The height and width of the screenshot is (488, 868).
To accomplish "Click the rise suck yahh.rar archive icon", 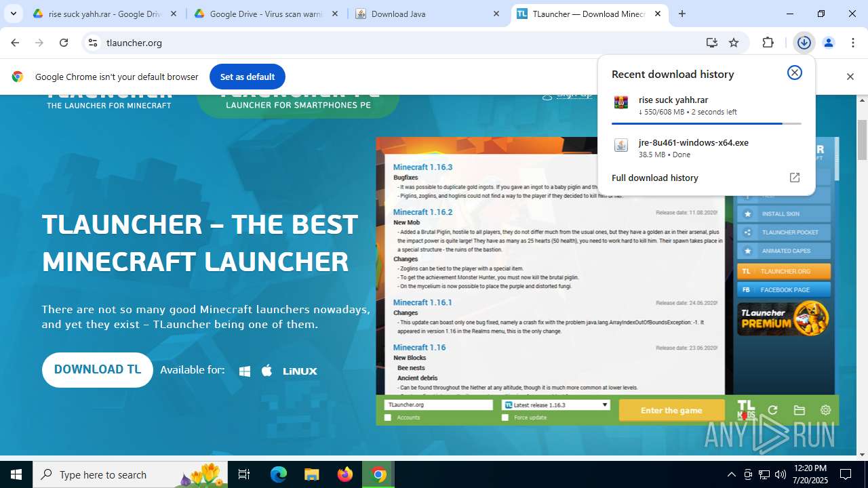I will pos(621,102).
